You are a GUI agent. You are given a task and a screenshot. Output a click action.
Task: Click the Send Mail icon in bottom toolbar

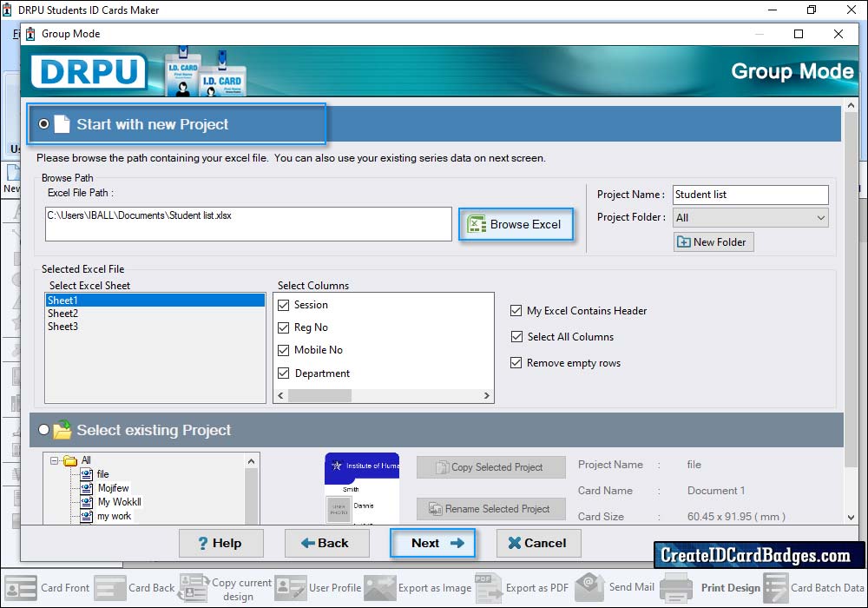(x=590, y=587)
